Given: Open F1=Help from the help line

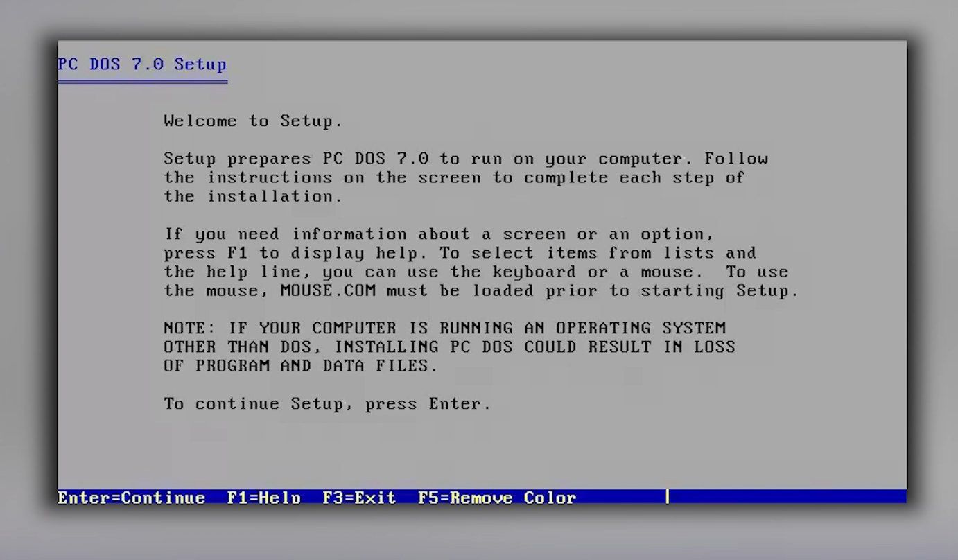Looking at the screenshot, I should coord(264,498).
